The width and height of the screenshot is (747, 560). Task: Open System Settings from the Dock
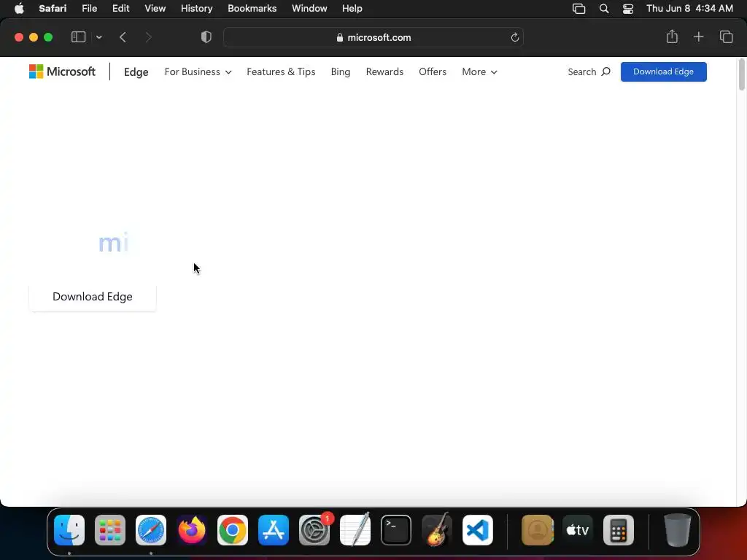click(314, 530)
